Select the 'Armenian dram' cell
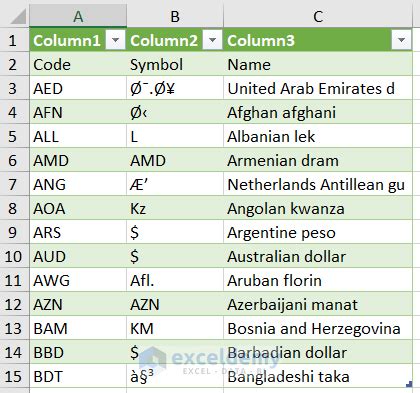Screen dimensions: 420x393 [318, 160]
